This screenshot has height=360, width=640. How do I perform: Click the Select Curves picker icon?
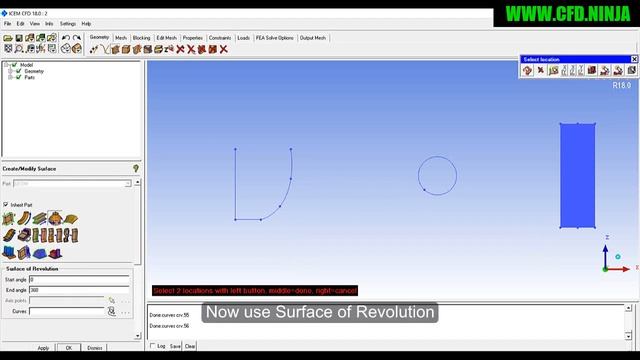[x=111, y=311]
